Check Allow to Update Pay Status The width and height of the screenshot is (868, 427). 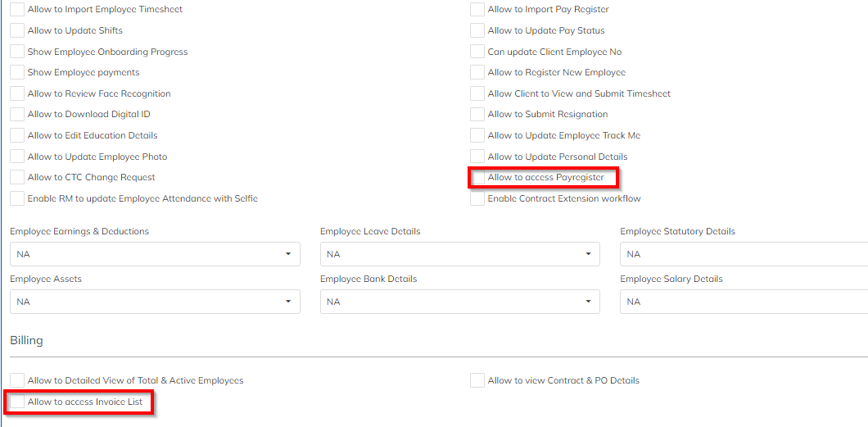(477, 31)
